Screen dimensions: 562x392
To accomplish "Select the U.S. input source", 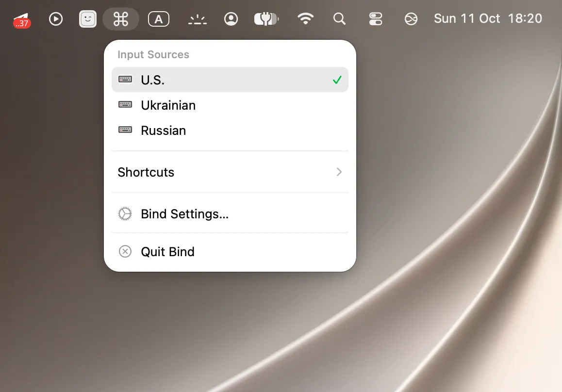I will tap(230, 80).
